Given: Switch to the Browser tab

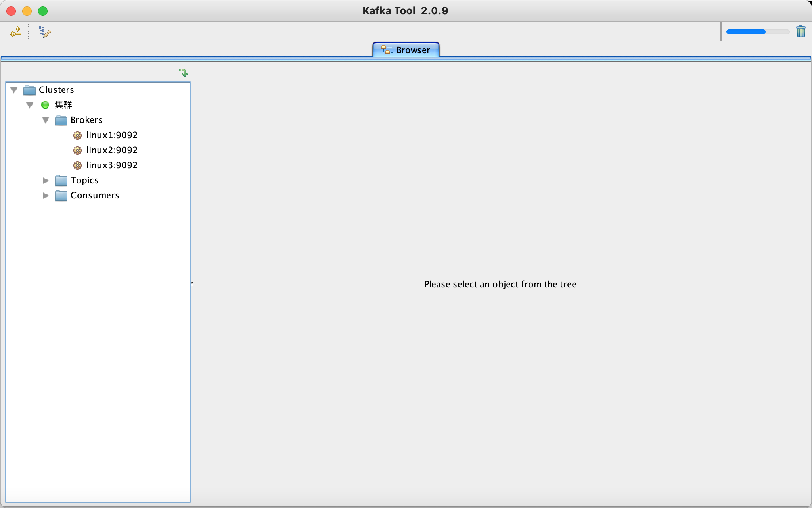Looking at the screenshot, I should pyautogui.click(x=406, y=50).
